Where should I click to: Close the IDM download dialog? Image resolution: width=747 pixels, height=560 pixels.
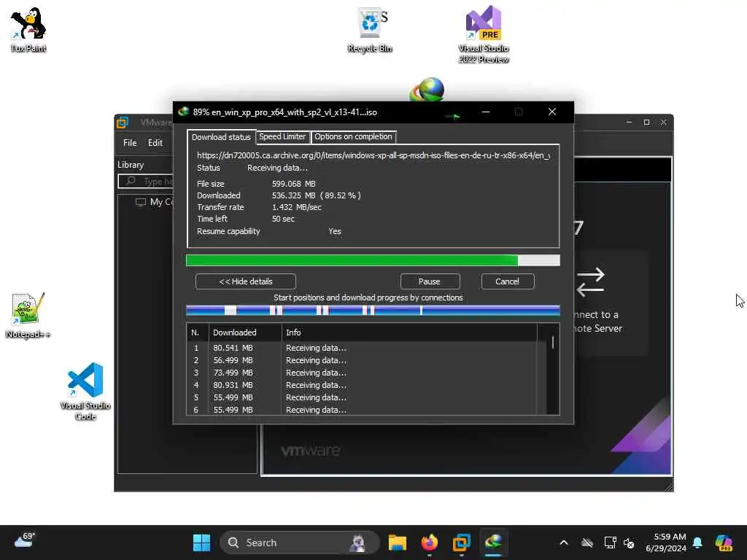[x=551, y=112]
